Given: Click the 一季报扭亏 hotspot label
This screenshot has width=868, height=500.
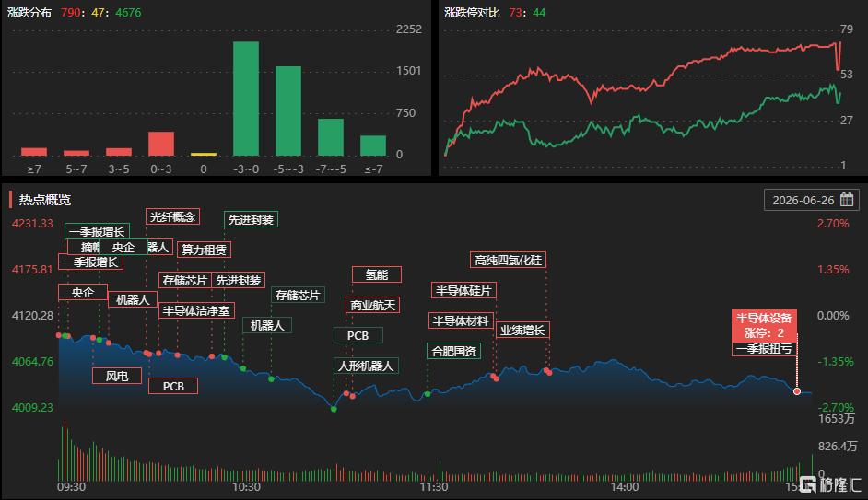Looking at the screenshot, I should click(764, 348).
